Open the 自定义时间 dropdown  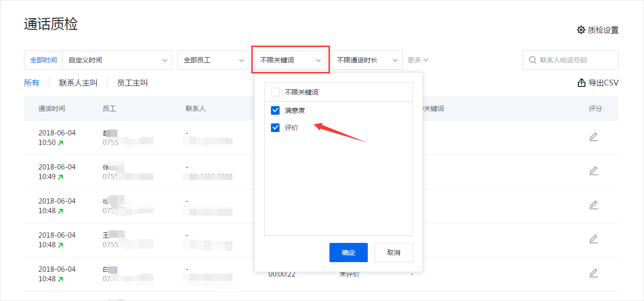117,60
